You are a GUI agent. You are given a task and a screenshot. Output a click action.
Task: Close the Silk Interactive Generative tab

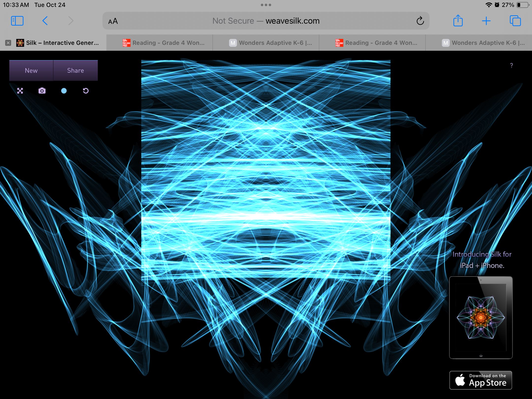click(x=8, y=43)
